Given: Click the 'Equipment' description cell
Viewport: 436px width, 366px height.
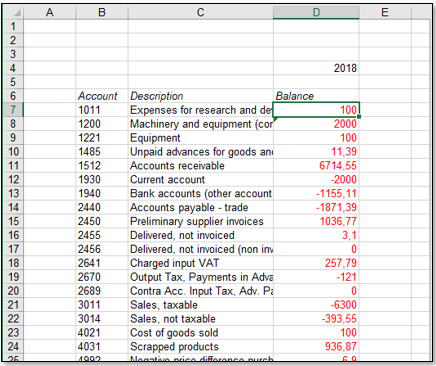Looking at the screenshot, I should [x=200, y=138].
